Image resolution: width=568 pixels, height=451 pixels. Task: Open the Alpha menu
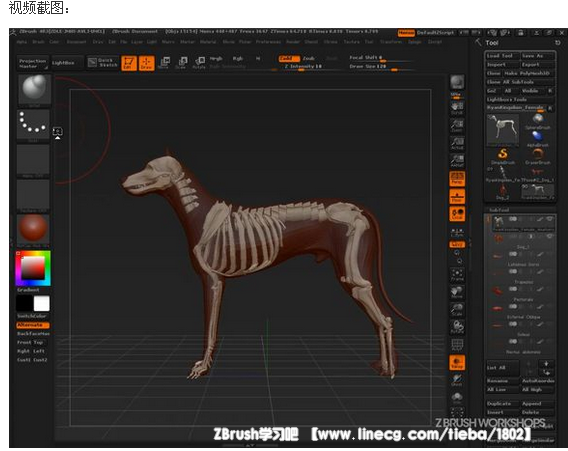point(22,42)
